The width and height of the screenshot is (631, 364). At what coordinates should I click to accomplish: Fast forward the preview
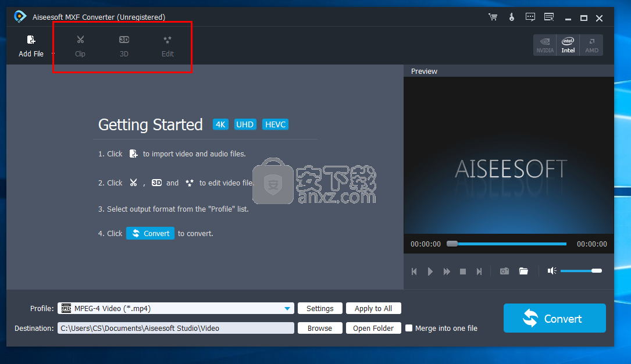(447, 272)
